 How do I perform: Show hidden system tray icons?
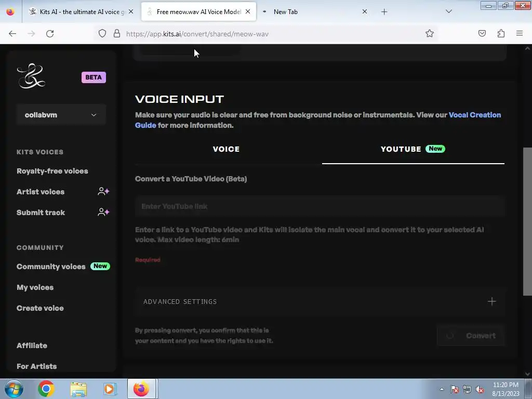pos(442,389)
